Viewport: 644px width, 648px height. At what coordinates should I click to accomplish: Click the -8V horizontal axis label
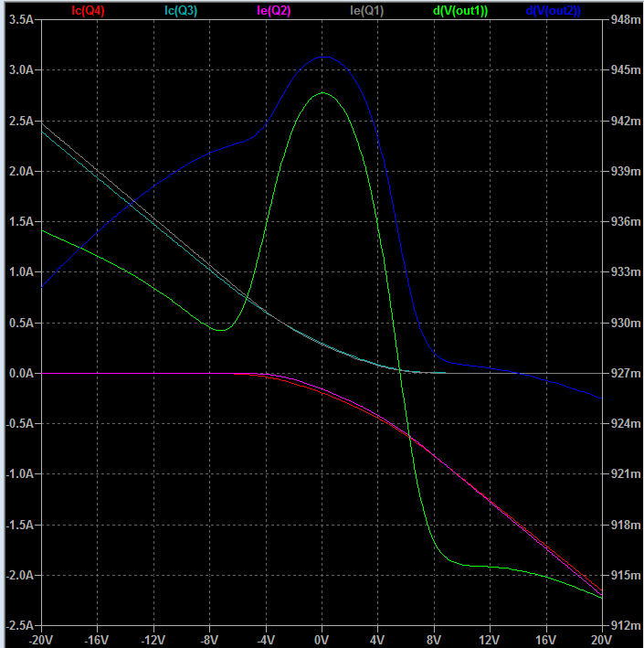pos(209,640)
